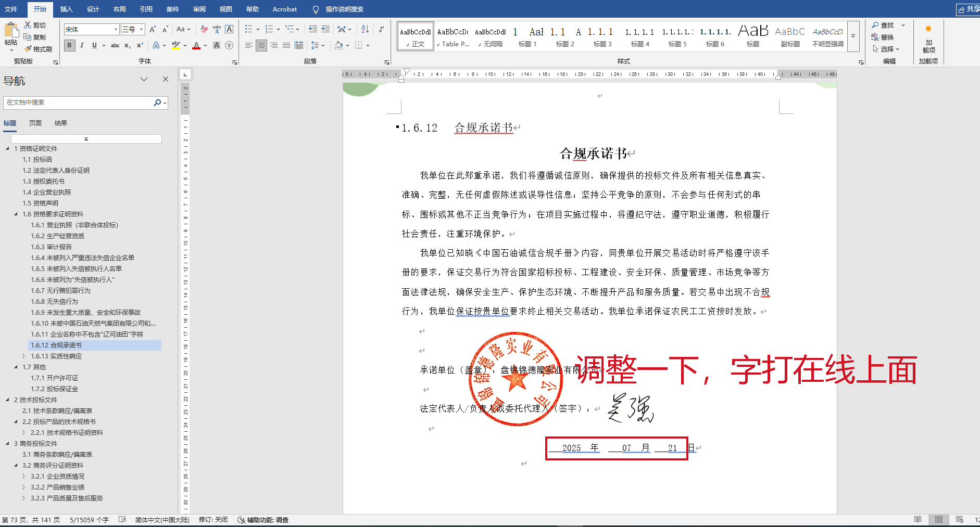
Task: Open the Add-ins (加载项) button
Action: 928,39
